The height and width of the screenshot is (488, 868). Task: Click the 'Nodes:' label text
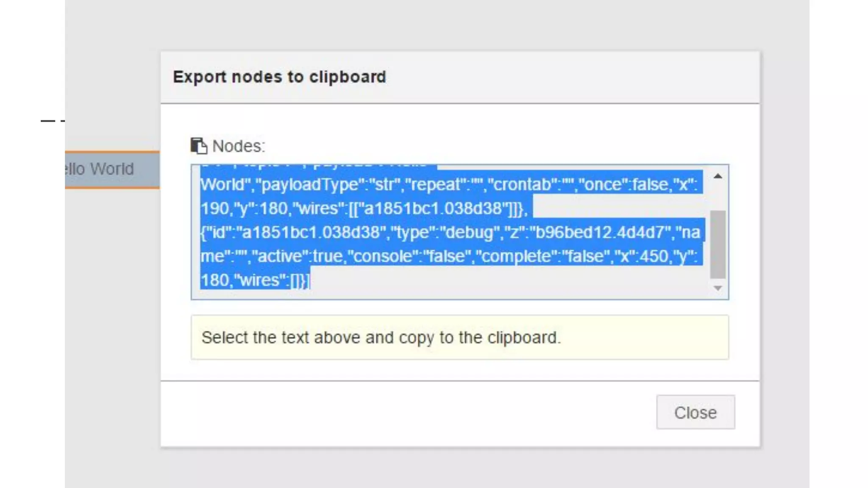(x=239, y=146)
